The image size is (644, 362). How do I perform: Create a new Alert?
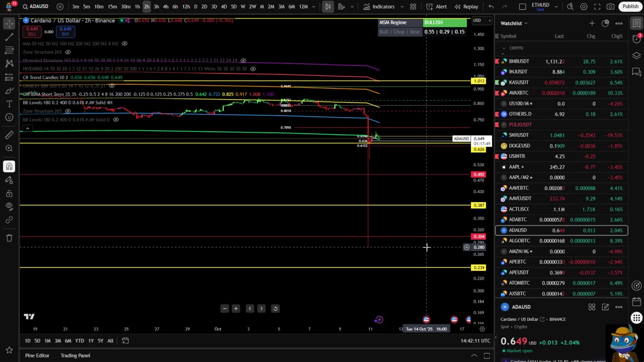pyautogui.click(x=436, y=7)
